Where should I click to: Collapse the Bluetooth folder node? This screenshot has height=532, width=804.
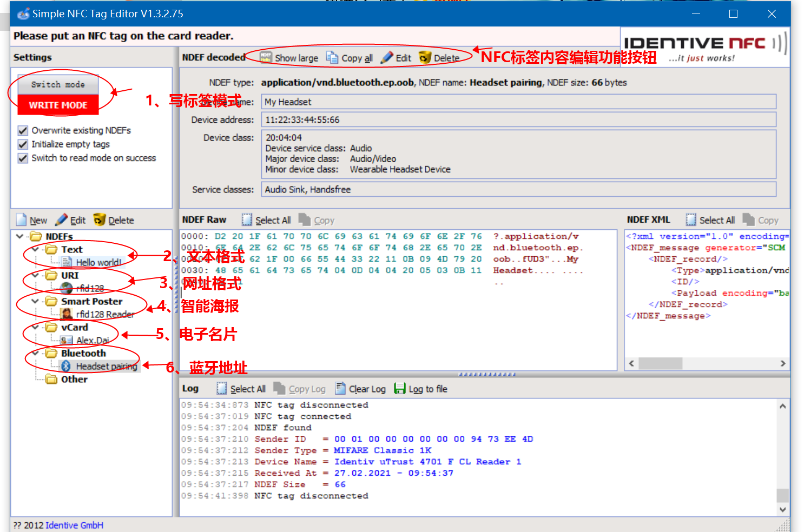coord(35,353)
